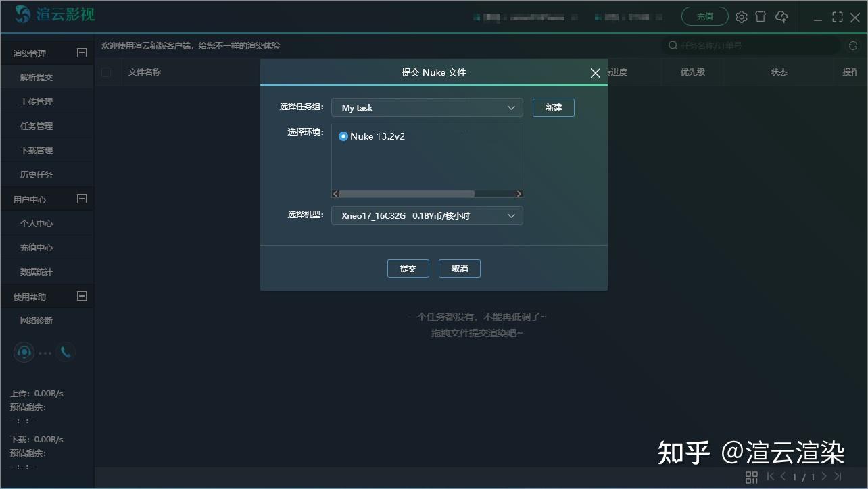Viewport: 868px width, 489px height.
Task: Click the 新建 new task group button
Action: click(x=553, y=107)
